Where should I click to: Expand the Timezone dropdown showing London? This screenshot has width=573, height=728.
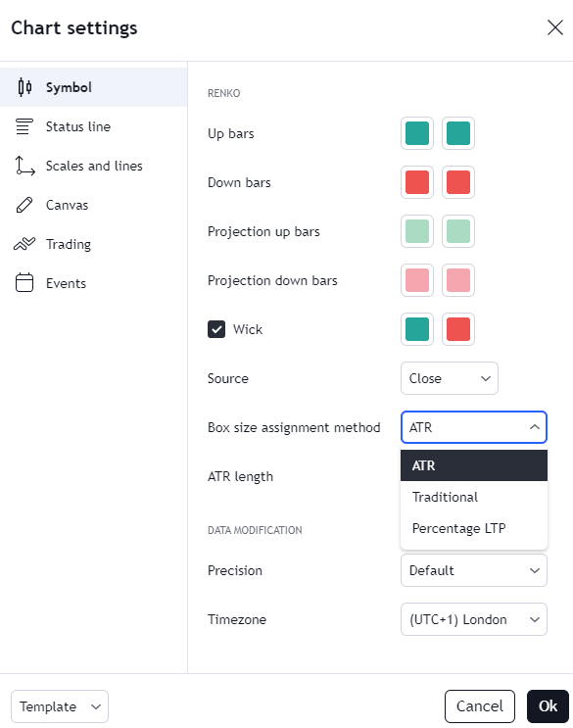474,619
